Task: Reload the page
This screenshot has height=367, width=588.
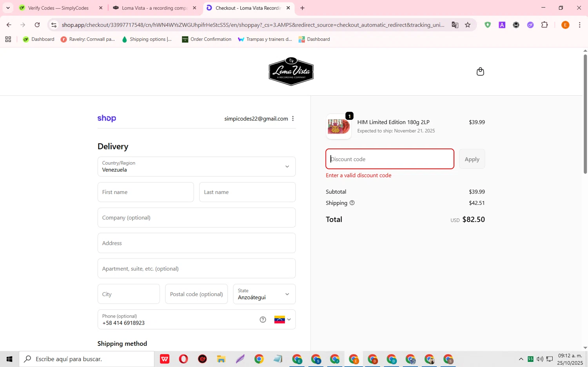Action: click(37, 25)
